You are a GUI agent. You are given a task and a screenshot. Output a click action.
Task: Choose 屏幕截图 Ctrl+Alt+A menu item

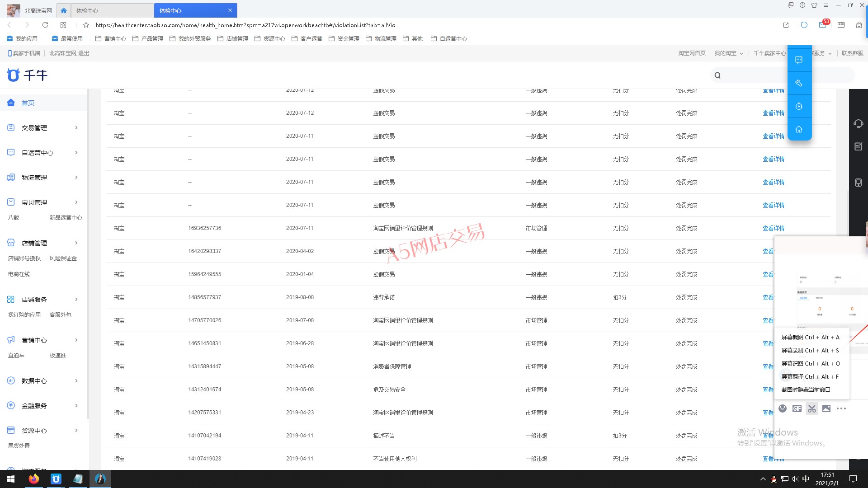811,338
